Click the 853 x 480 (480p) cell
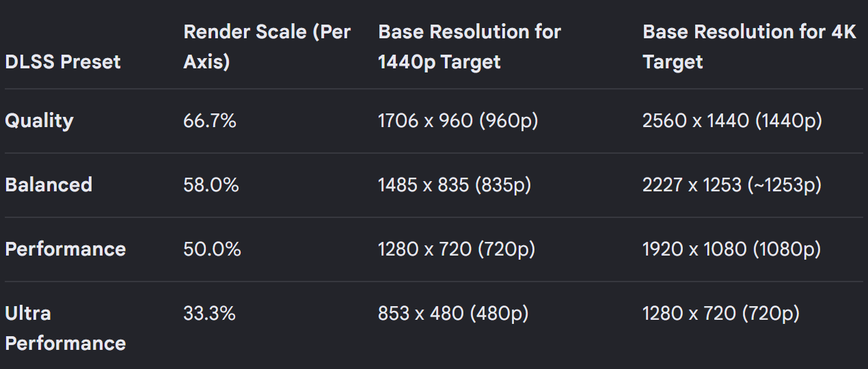This screenshot has width=868, height=369. 453,314
